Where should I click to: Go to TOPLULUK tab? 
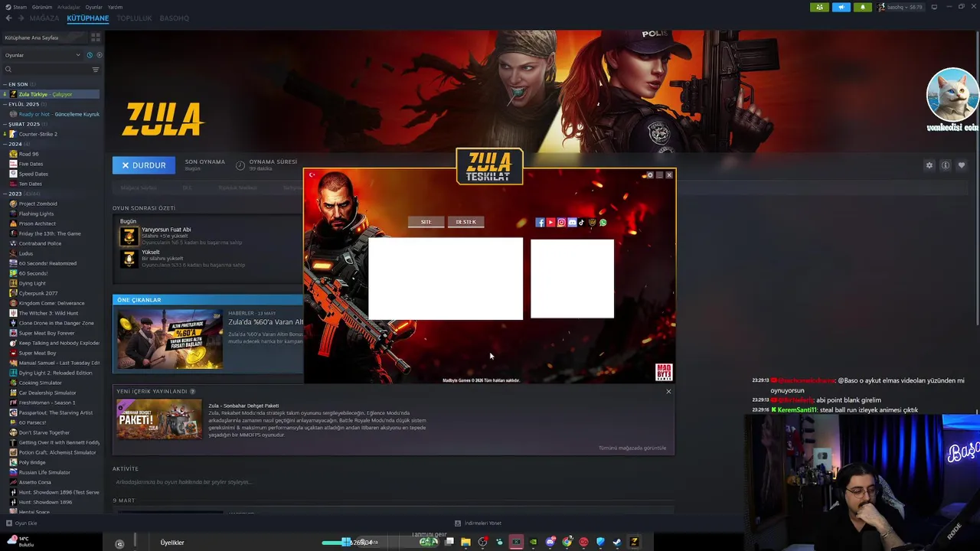(134, 18)
